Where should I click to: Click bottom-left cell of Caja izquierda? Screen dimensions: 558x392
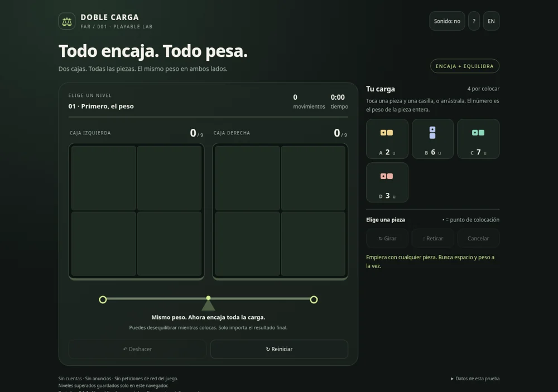pyautogui.click(x=104, y=244)
